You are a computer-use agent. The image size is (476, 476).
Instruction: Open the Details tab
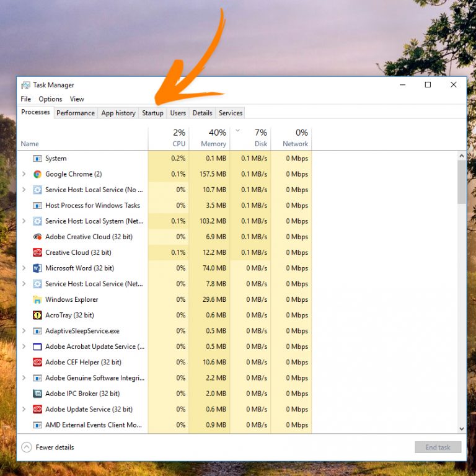(202, 113)
